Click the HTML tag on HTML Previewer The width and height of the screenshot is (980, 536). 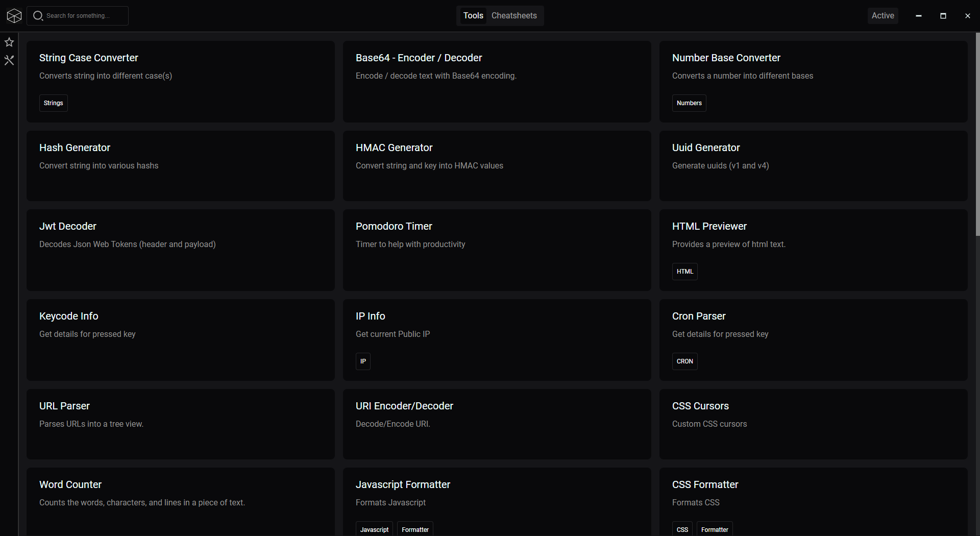pos(684,271)
